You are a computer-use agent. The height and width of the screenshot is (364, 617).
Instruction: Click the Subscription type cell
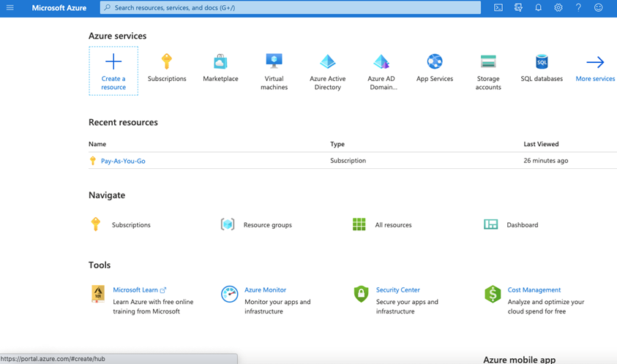[348, 160]
